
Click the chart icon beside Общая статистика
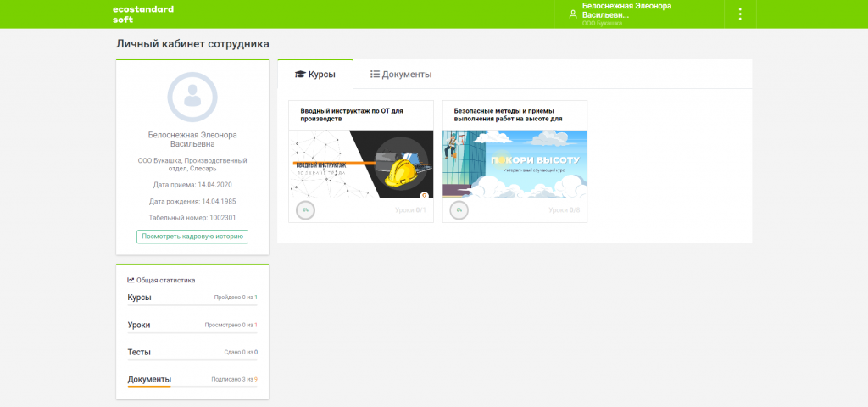[131, 280]
